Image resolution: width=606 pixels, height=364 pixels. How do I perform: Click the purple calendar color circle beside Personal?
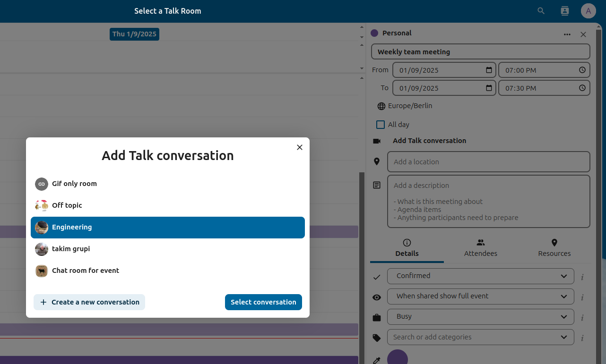tap(374, 33)
